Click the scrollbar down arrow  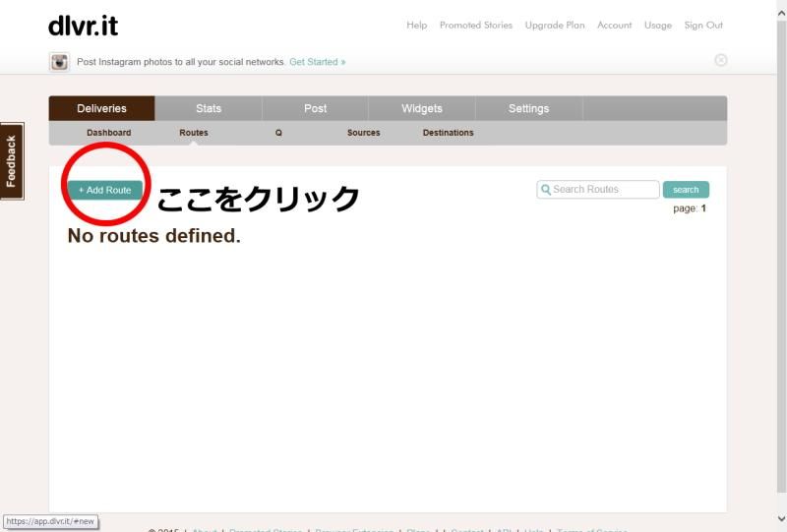tap(781, 518)
